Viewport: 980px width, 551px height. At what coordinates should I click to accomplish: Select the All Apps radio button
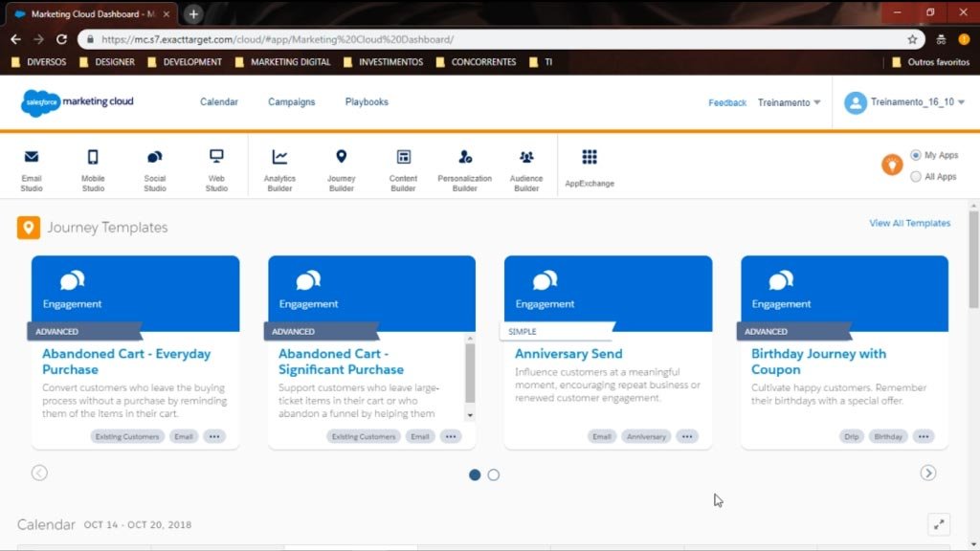916,177
